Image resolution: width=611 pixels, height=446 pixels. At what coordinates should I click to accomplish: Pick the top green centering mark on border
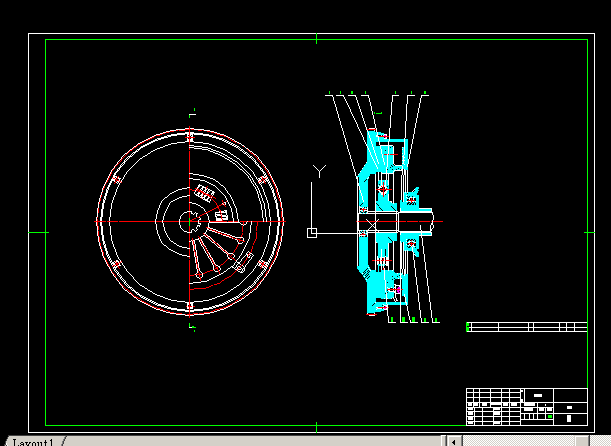click(x=316, y=38)
